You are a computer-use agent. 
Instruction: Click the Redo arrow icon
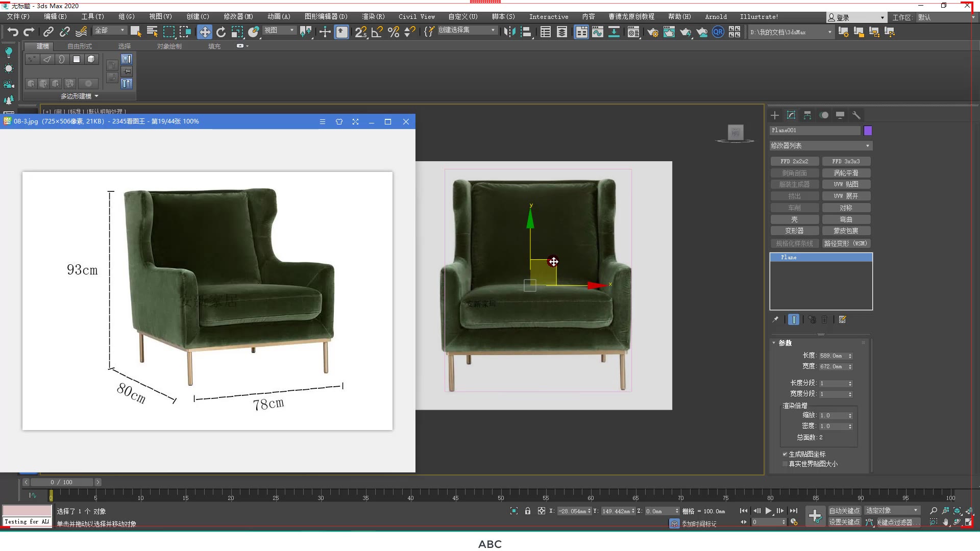coord(29,32)
